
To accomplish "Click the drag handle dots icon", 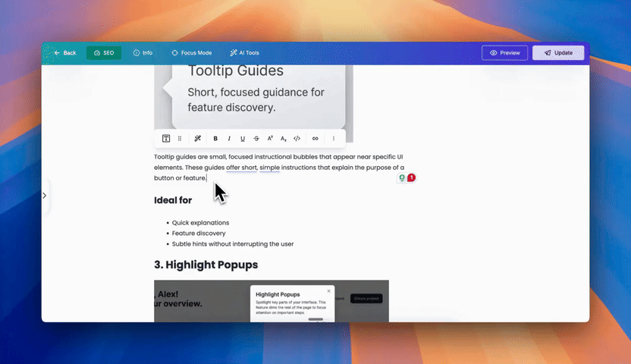I will [x=180, y=138].
